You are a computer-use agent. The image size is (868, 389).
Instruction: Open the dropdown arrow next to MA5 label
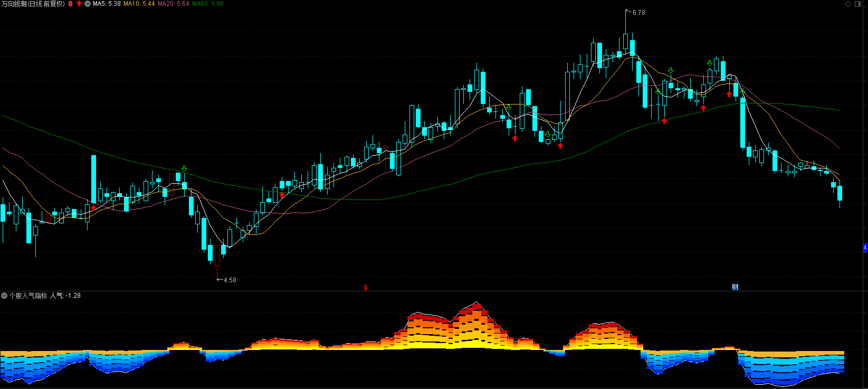pyautogui.click(x=88, y=4)
